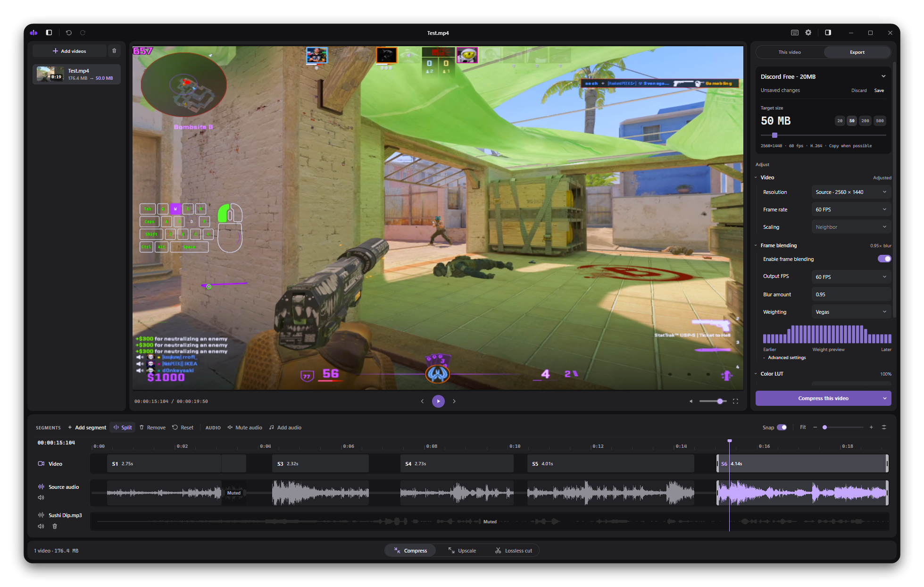This screenshot has width=924, height=587.
Task: Remove the selected segment
Action: pyautogui.click(x=152, y=428)
